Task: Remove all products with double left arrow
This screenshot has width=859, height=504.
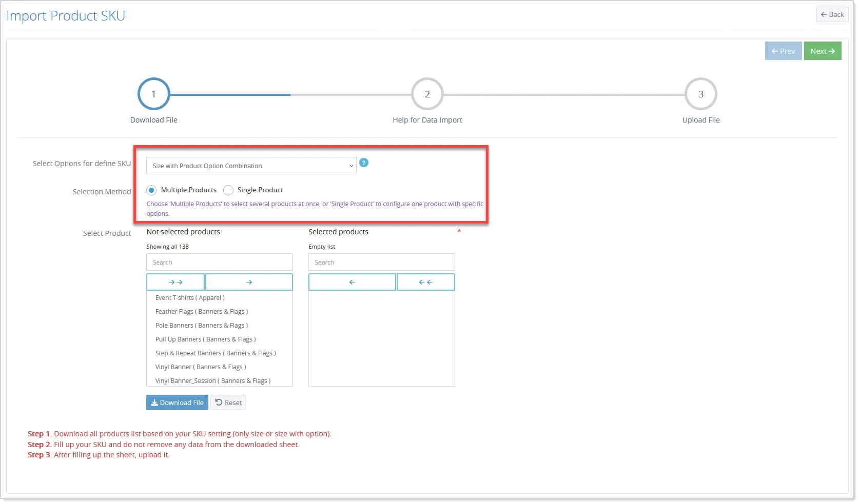Action: (425, 282)
